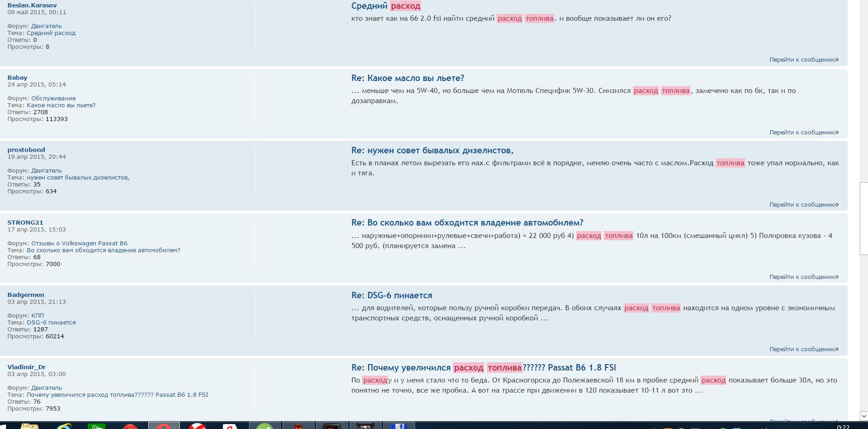
Task: View the profile of user Beslan.Karasov
Action: pyautogui.click(x=32, y=6)
